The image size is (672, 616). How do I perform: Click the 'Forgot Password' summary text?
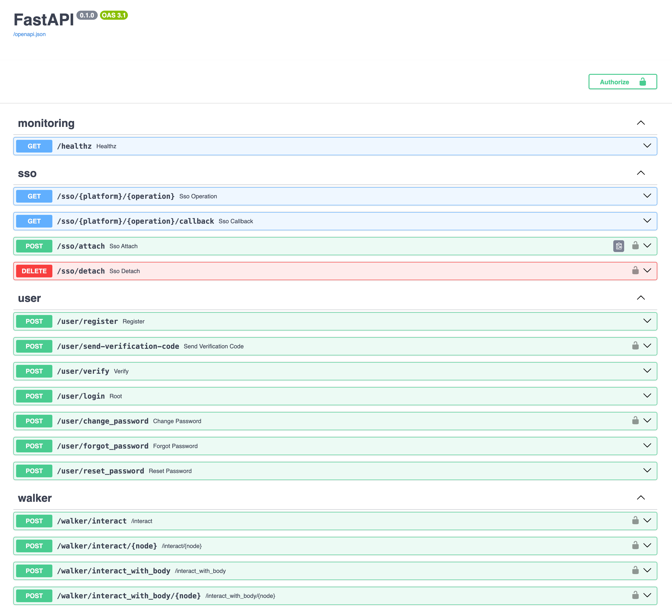(x=175, y=446)
